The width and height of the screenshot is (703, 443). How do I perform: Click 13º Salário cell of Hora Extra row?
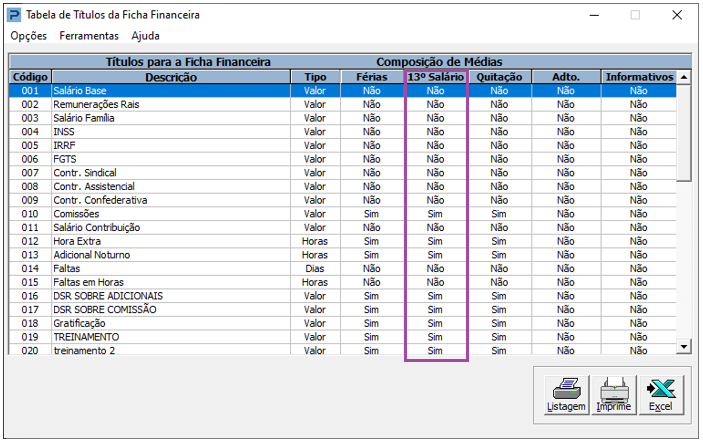click(x=435, y=241)
